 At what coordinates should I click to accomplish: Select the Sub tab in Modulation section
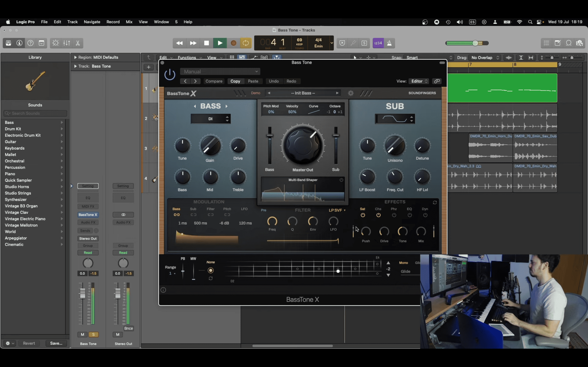pyautogui.click(x=193, y=209)
